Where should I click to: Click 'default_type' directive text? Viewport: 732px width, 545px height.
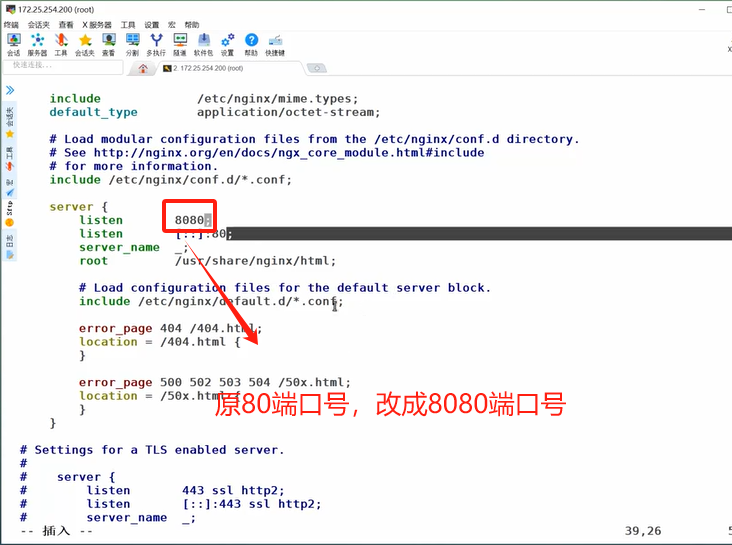tap(94, 112)
